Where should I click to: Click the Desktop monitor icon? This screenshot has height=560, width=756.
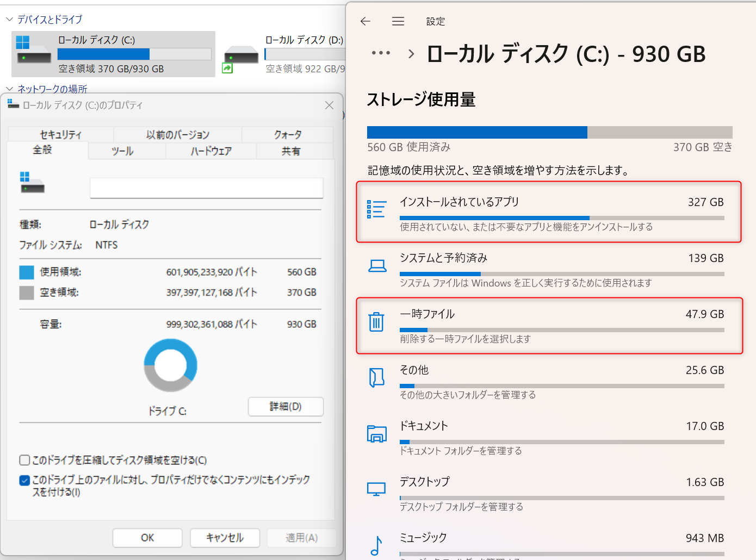[x=376, y=489]
